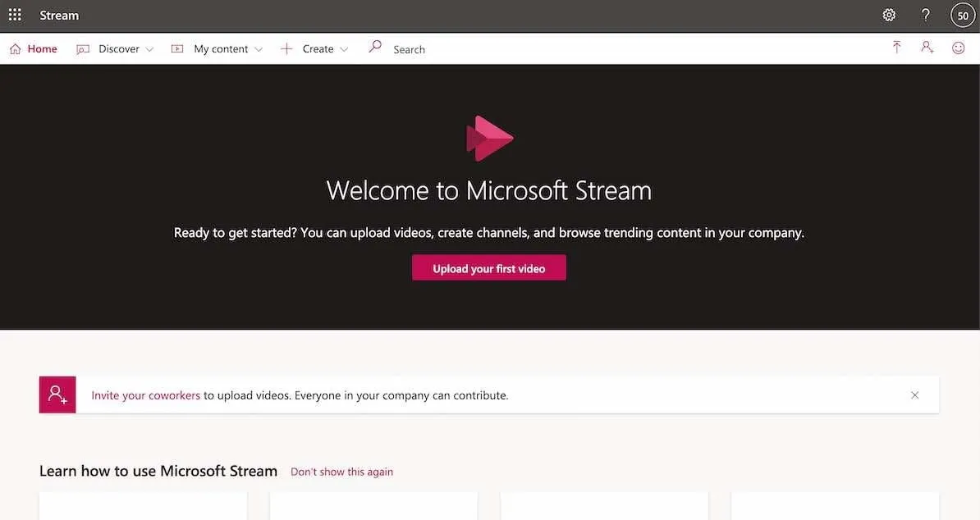980x520 pixels.
Task: Dismiss the invite coworkers banner
Action: [x=914, y=395]
